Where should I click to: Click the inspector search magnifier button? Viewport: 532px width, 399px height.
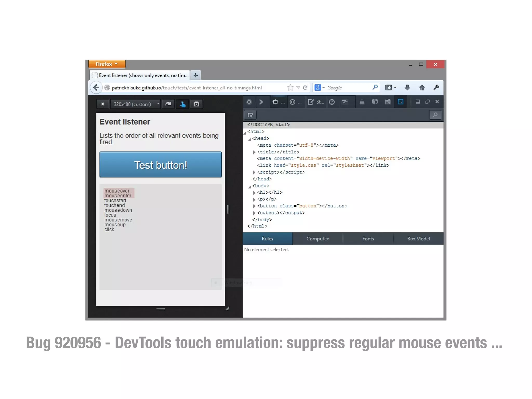pyautogui.click(x=435, y=115)
